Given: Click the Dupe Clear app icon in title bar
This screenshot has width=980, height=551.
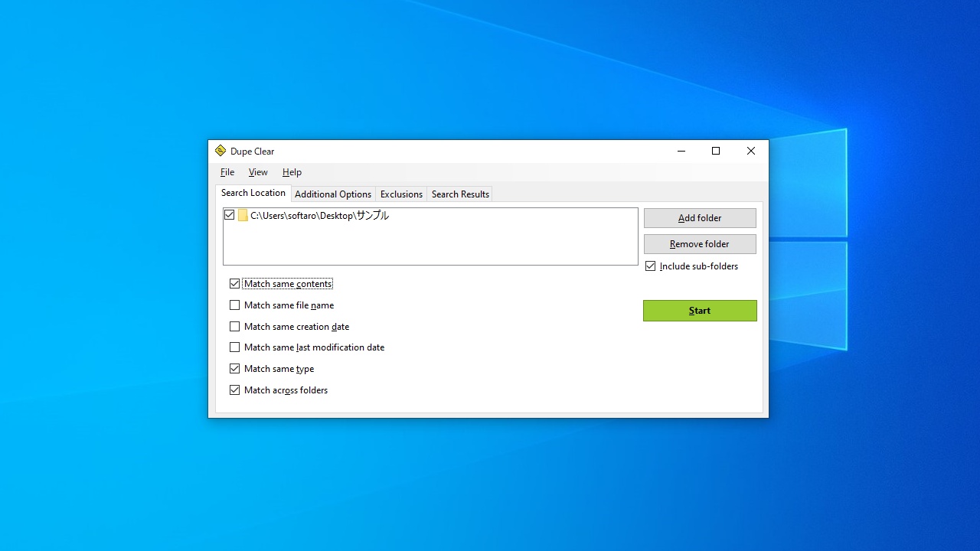Looking at the screenshot, I should click(220, 151).
